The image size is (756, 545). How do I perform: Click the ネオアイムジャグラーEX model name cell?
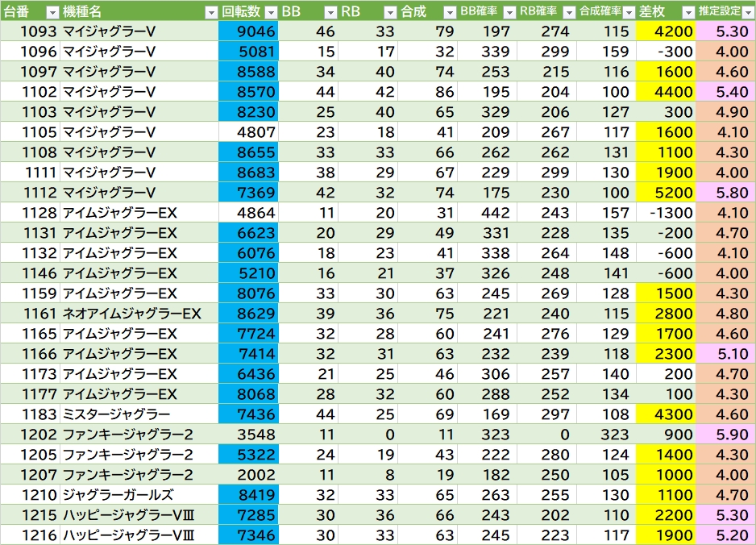tap(139, 314)
